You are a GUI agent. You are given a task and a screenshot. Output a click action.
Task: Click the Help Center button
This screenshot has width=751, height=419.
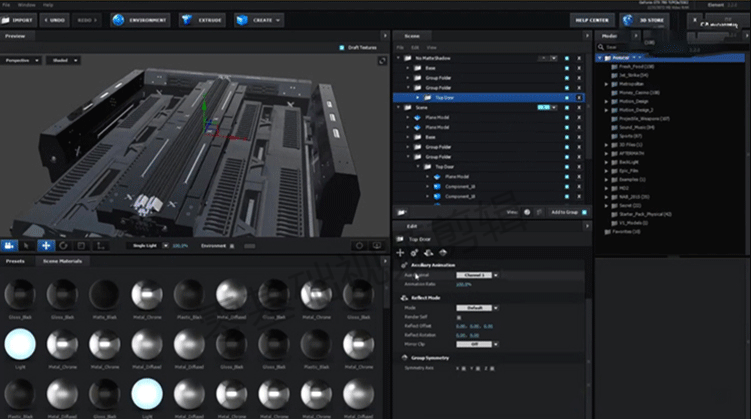594,19
